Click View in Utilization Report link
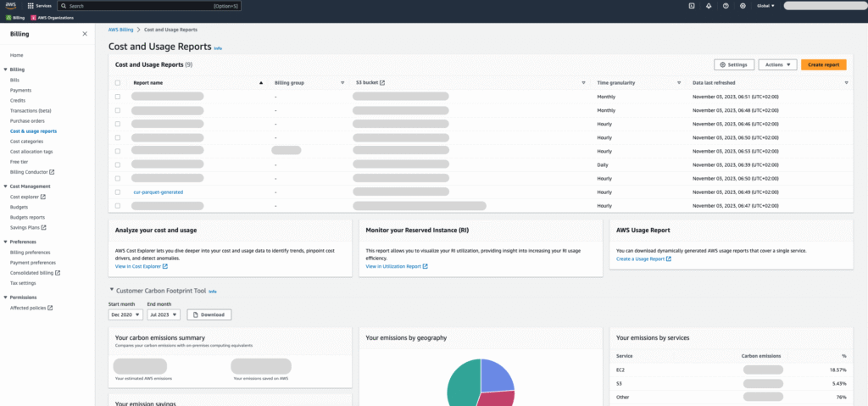 [397, 266]
